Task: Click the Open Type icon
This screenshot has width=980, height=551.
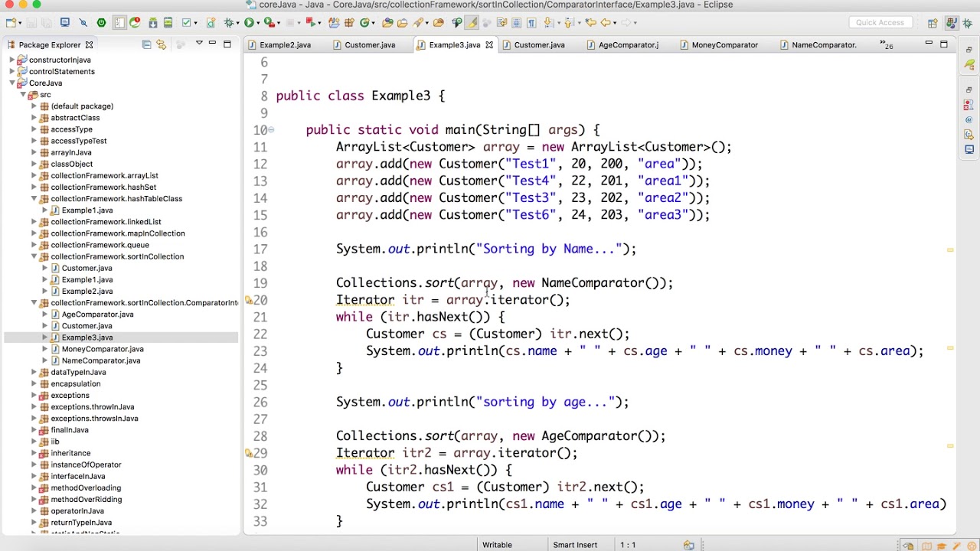Action: click(387, 23)
